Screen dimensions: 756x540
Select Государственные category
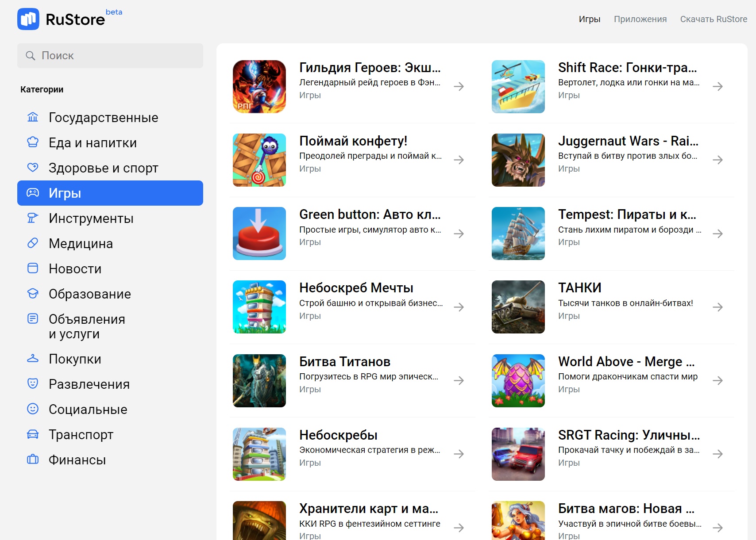point(110,117)
